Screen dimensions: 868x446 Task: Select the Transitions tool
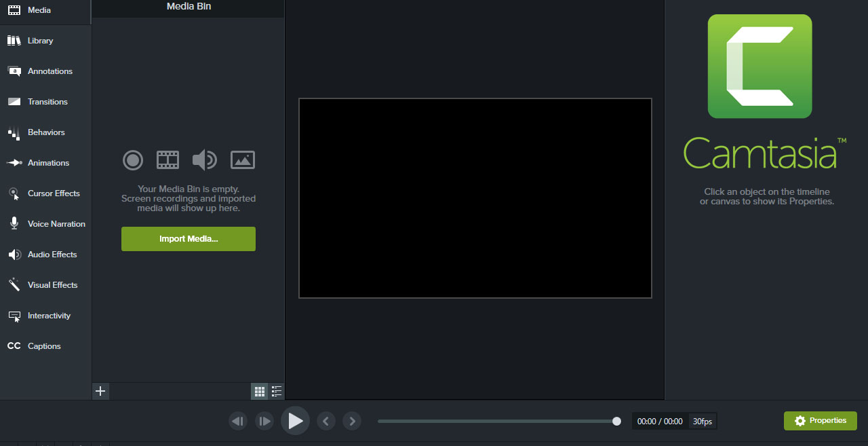[45, 102]
